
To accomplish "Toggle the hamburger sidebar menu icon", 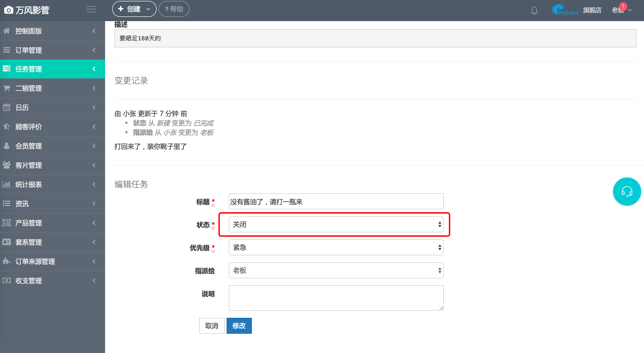I will point(91,9).
